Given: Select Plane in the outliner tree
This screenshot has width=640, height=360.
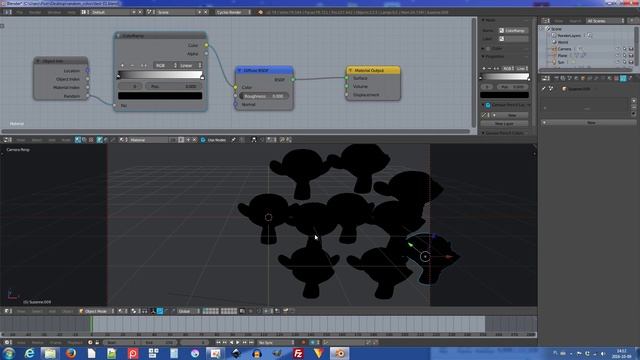Looking at the screenshot, I should (562, 56).
